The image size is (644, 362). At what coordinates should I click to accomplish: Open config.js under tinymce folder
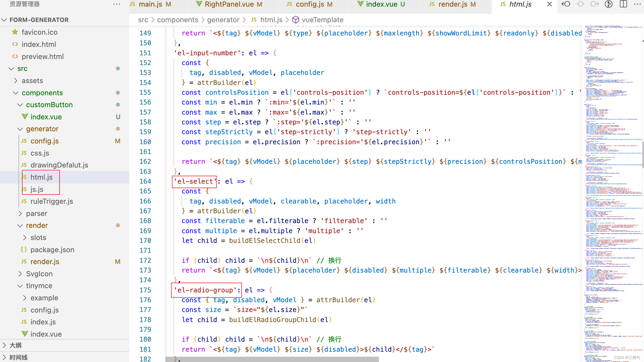coord(45,310)
